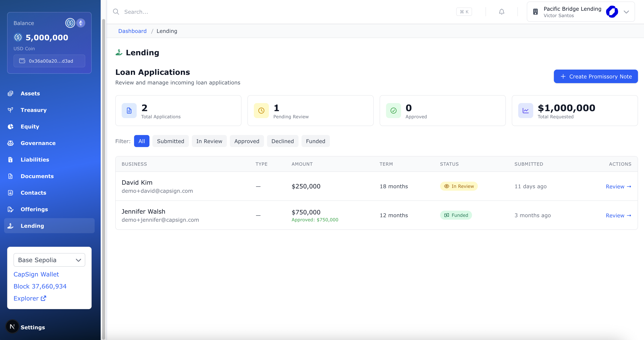The height and width of the screenshot is (340, 644).
Task: Switch filter to Ethereum balance view
Action: pos(81,23)
